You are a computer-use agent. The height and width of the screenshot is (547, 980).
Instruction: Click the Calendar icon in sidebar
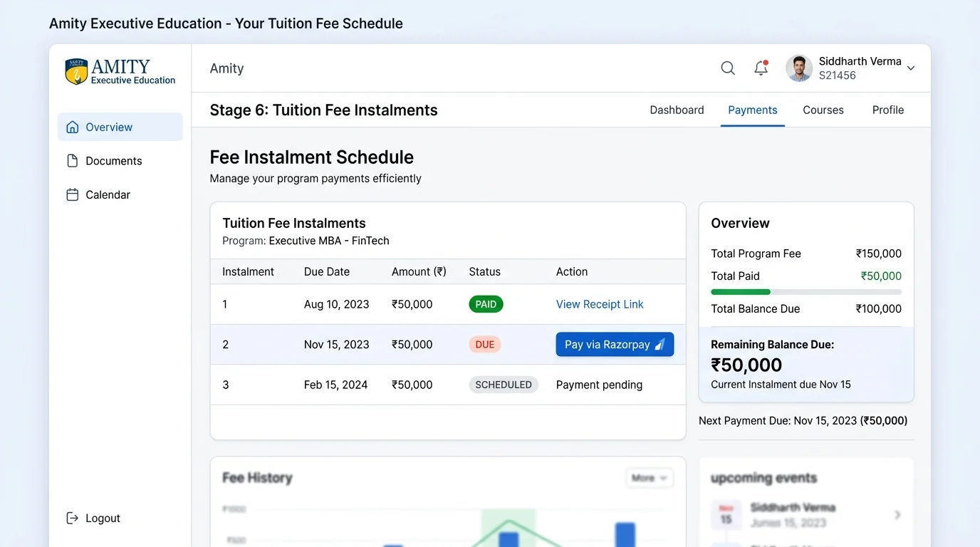(72, 194)
